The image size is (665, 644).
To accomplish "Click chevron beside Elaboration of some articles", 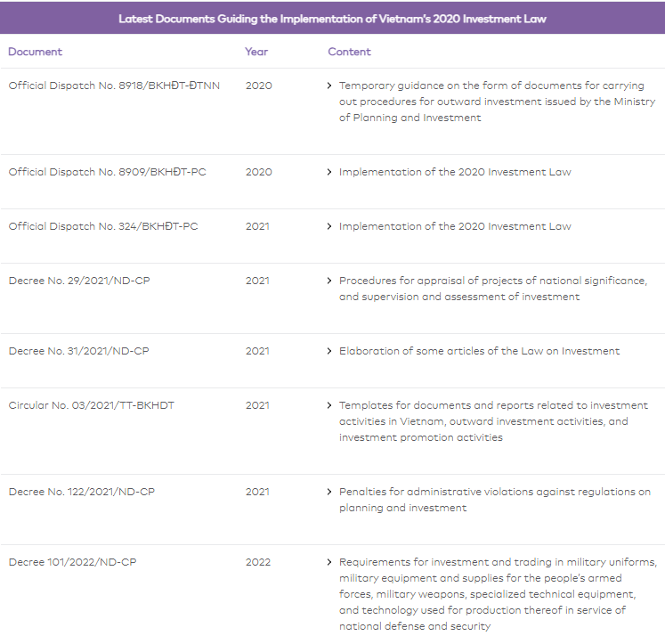I will [329, 351].
